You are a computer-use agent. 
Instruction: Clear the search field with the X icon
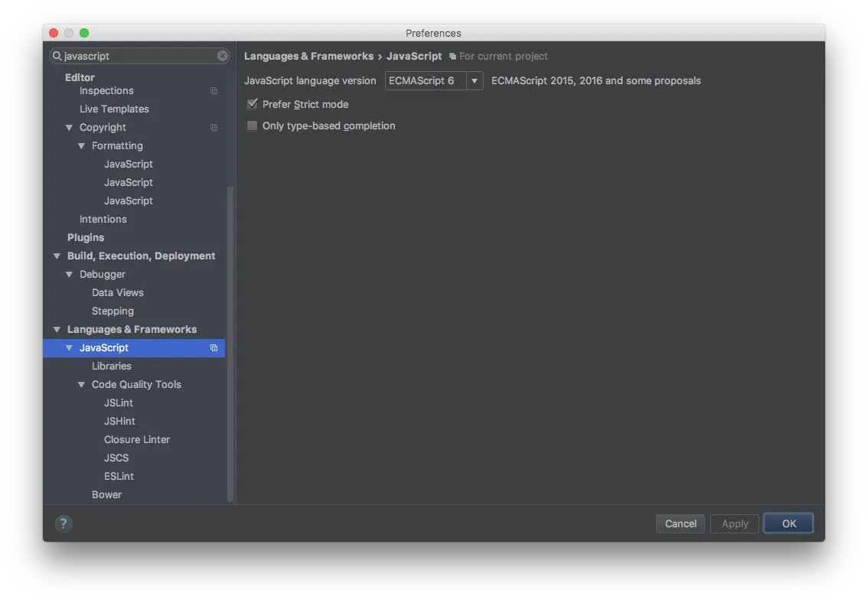pyautogui.click(x=222, y=56)
